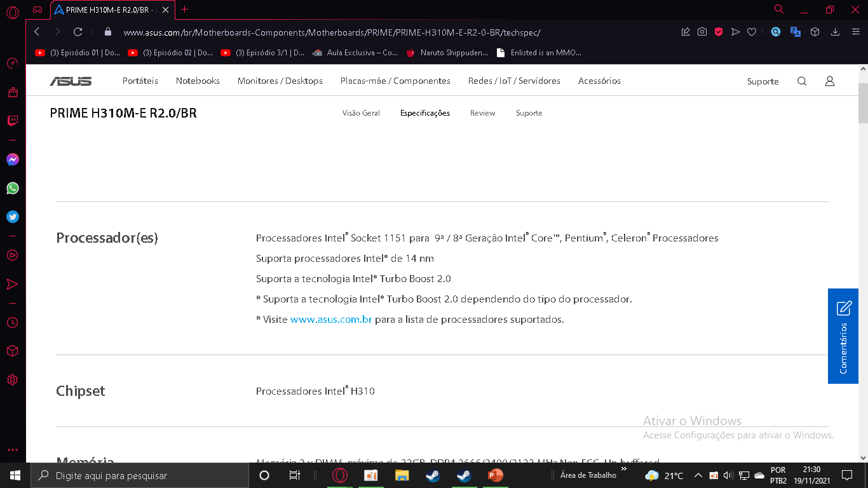Viewport: 868px width, 488px height.
Task: Open a new tab with plus button
Action: pyautogui.click(x=185, y=10)
